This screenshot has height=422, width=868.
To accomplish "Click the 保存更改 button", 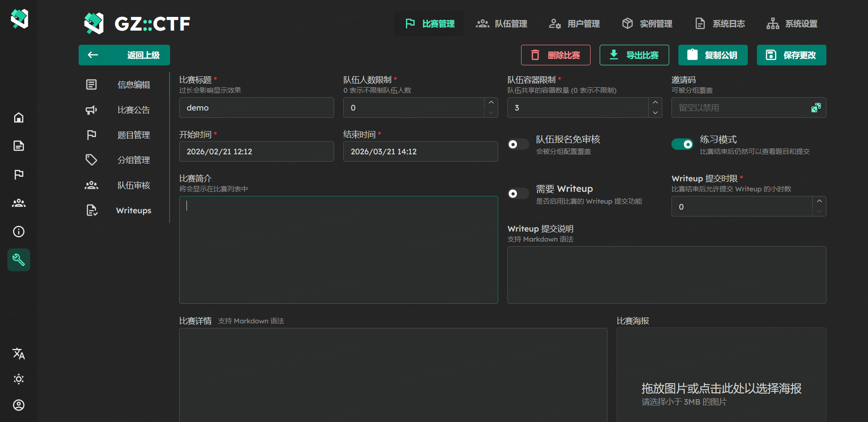I will point(791,55).
